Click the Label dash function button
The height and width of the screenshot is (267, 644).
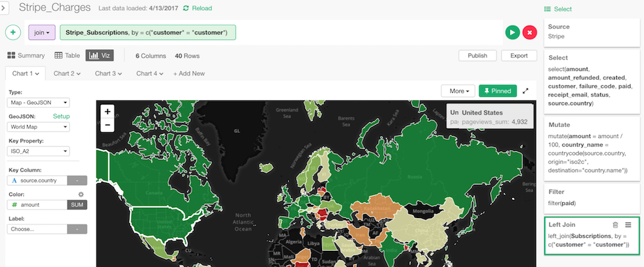coord(77,229)
